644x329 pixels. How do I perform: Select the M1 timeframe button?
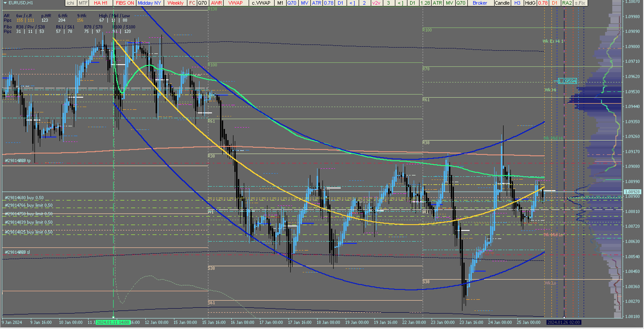280,3
